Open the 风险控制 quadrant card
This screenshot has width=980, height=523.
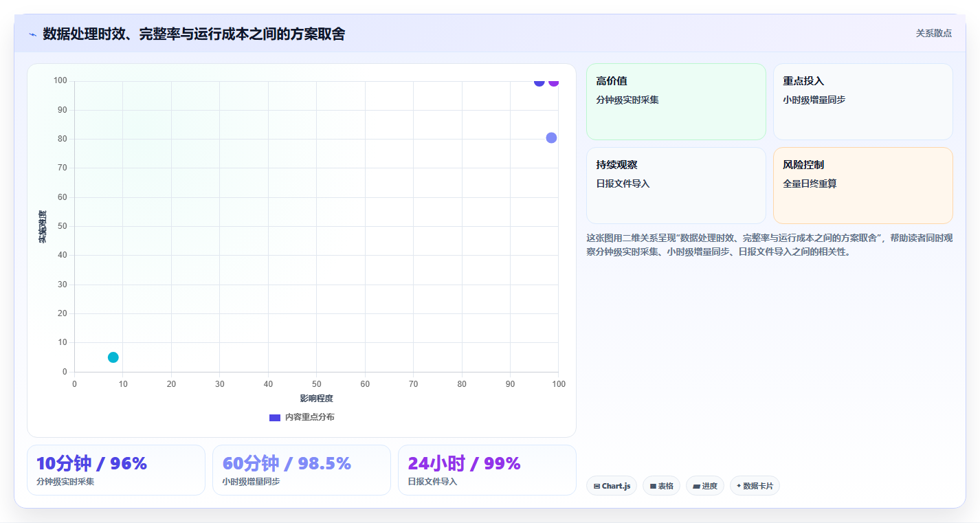click(863, 186)
